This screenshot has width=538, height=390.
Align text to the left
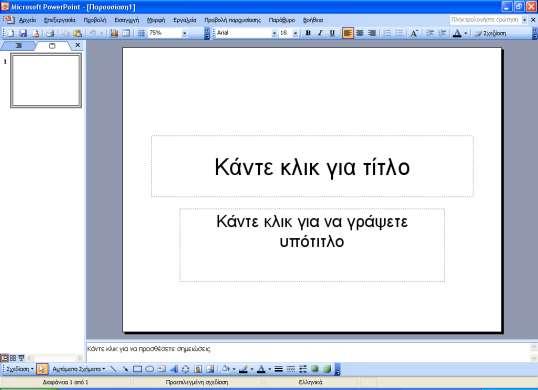click(347, 33)
